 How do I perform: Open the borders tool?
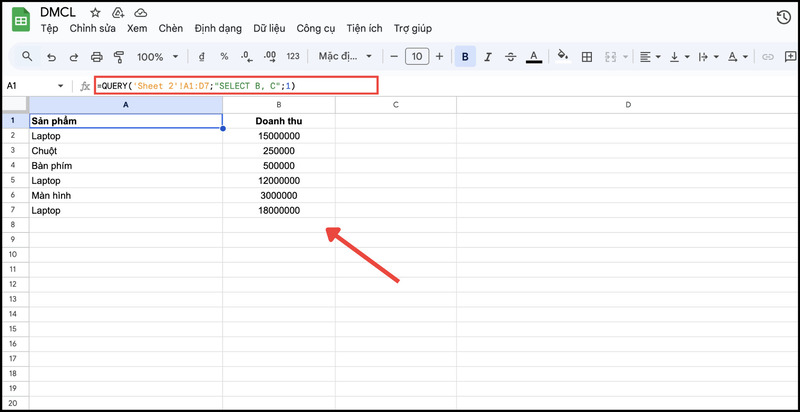coord(587,57)
